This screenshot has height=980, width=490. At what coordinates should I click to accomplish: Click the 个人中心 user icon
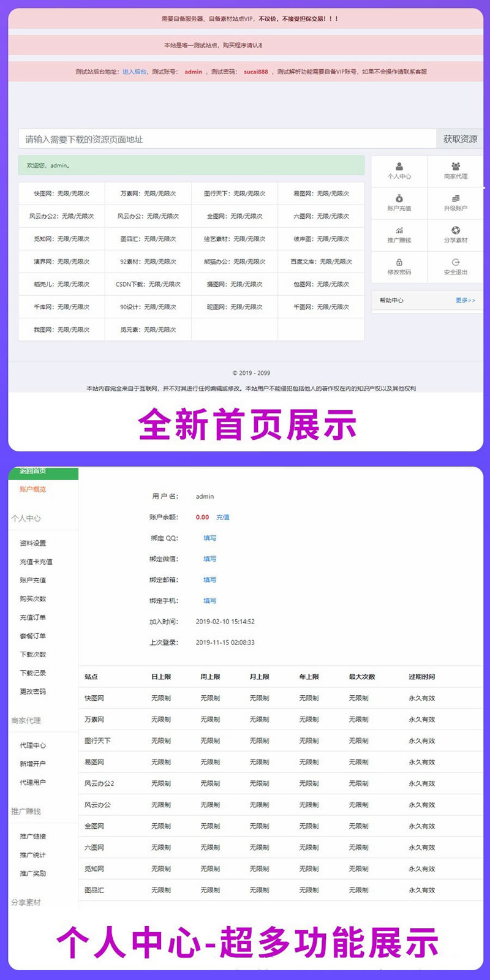point(399,167)
